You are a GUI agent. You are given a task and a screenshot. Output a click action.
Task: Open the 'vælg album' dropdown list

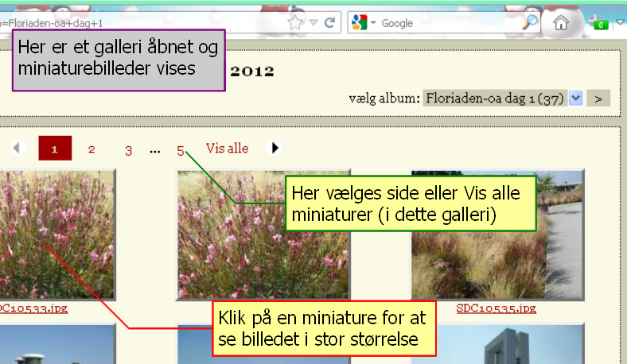(577, 98)
